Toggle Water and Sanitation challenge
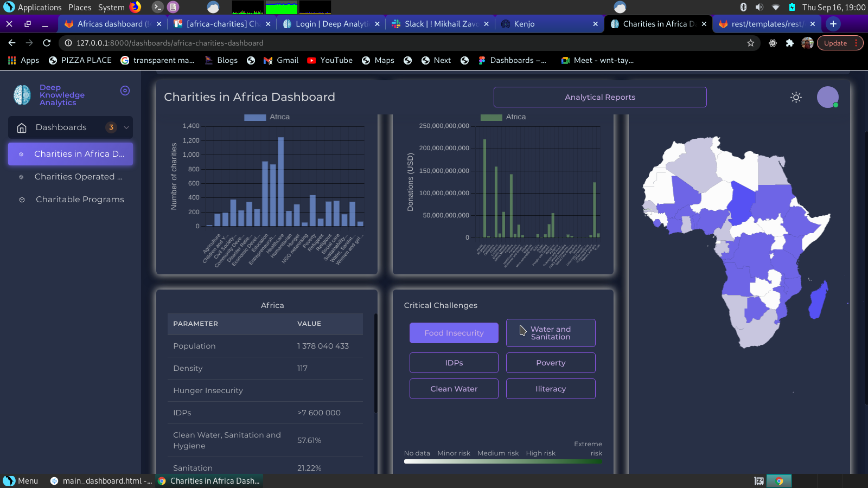This screenshot has width=868, height=488. point(551,333)
